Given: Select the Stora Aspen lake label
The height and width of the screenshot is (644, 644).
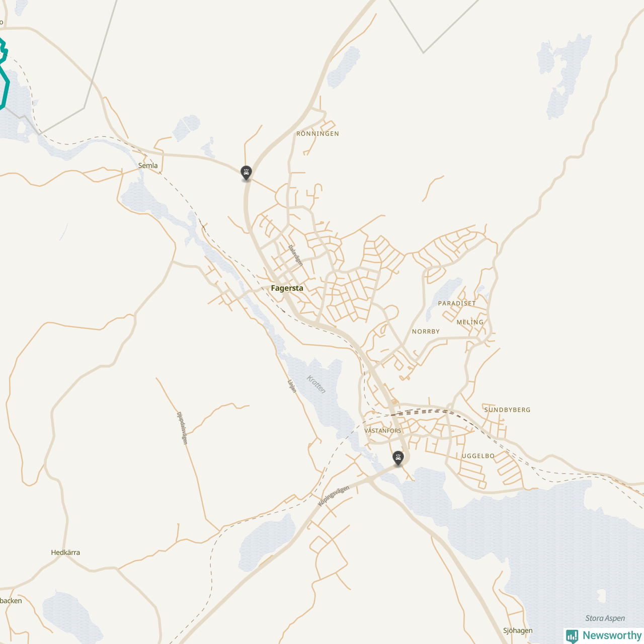Looking at the screenshot, I should pyautogui.click(x=605, y=618).
